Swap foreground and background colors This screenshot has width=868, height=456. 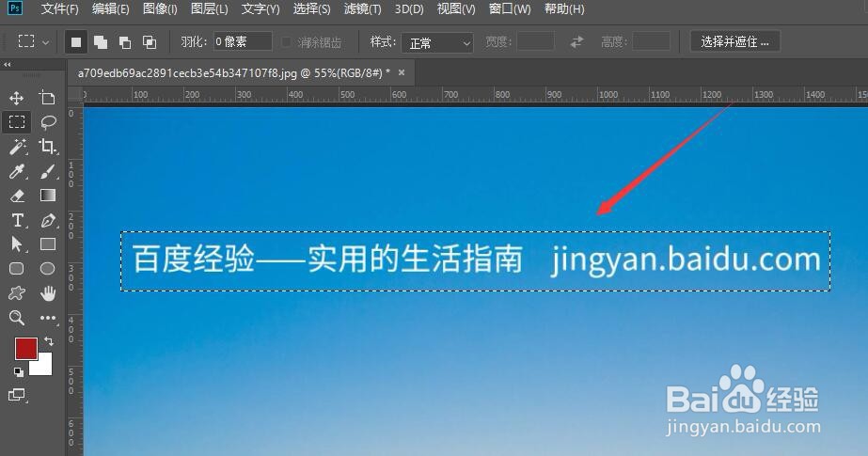pos(48,341)
